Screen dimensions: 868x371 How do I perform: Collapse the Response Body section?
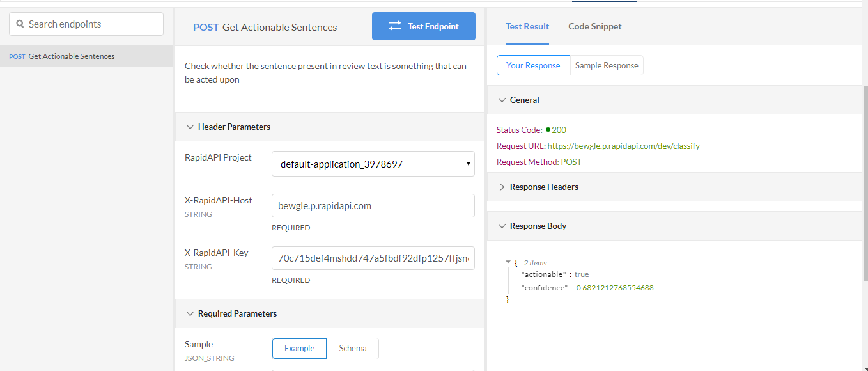(x=502, y=226)
